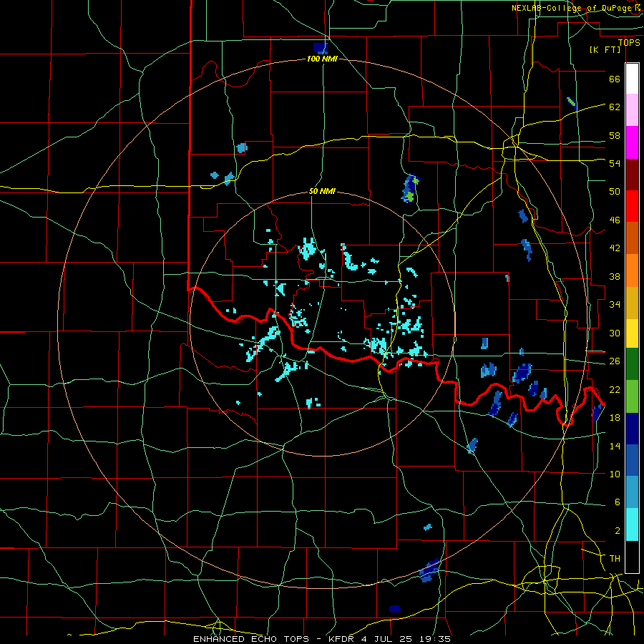Image resolution: width=644 pixels, height=644 pixels.
Task: Select the light green legend swatch
Action: coord(632,396)
